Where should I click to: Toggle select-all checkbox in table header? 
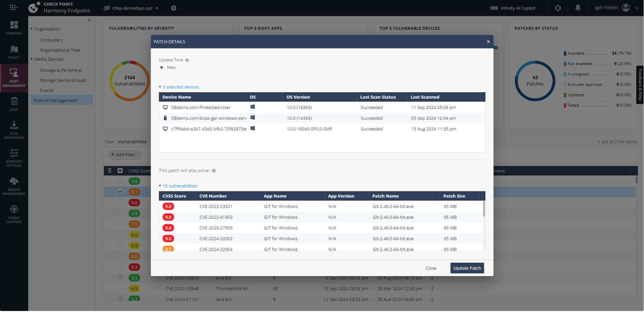[x=120, y=170]
